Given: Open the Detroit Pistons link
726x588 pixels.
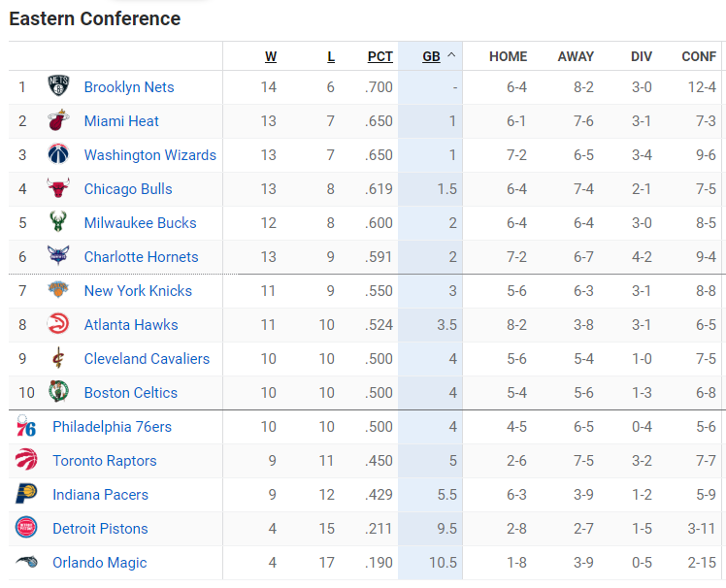Looking at the screenshot, I should [x=100, y=529].
